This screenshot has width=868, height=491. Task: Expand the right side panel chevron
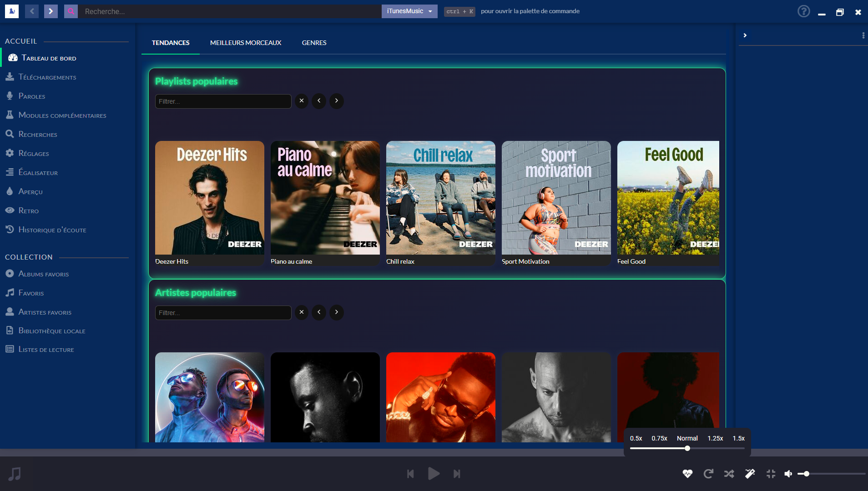tap(745, 35)
